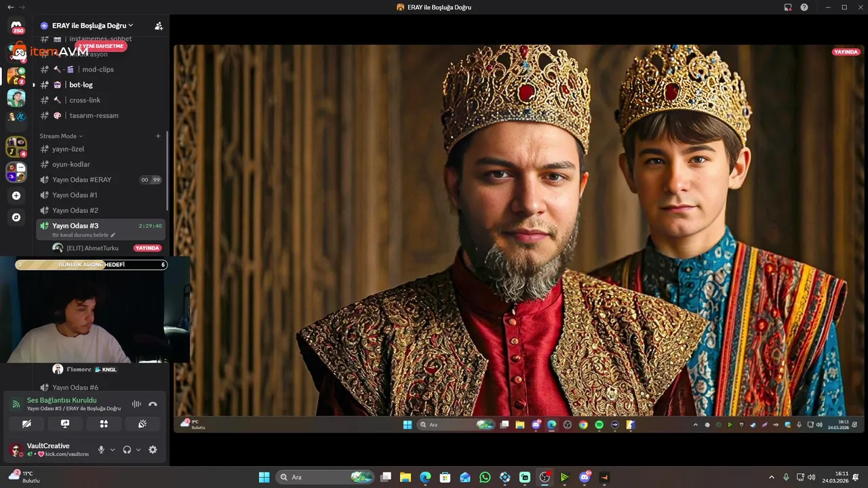Open the VaultCreative user profile avatar
Screen dimensions: 868x488
click(x=16, y=450)
